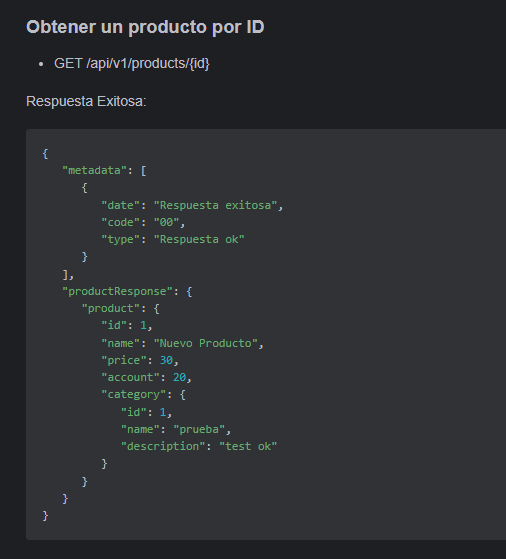Click the "Respuesta ok" string value
This screenshot has height=559, width=506.
point(199,240)
